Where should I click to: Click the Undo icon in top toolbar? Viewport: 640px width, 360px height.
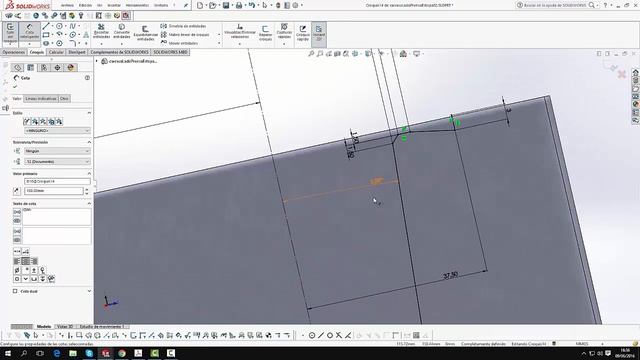pos(252,5)
